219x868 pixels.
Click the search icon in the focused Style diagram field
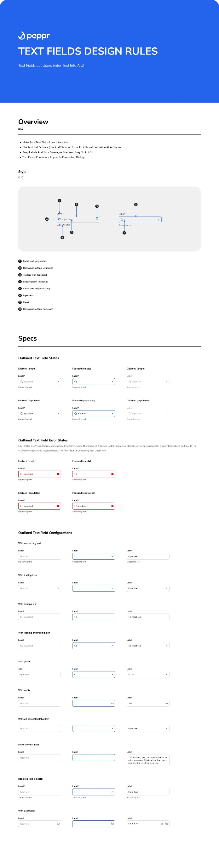[122, 220]
